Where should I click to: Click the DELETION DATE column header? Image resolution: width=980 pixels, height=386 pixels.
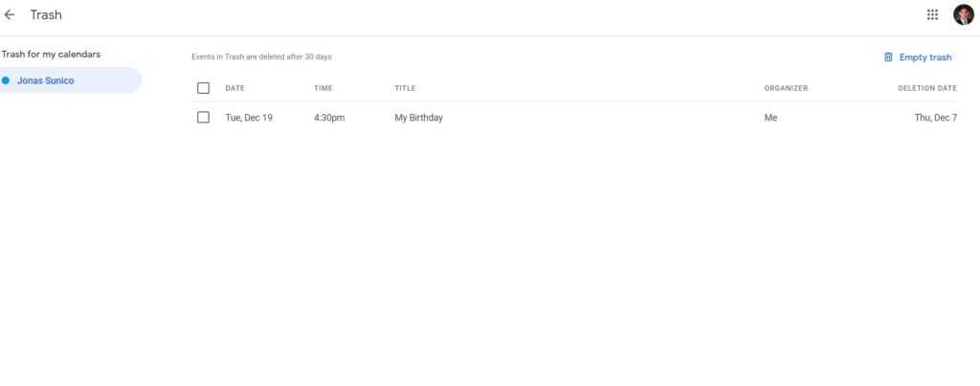[926, 88]
